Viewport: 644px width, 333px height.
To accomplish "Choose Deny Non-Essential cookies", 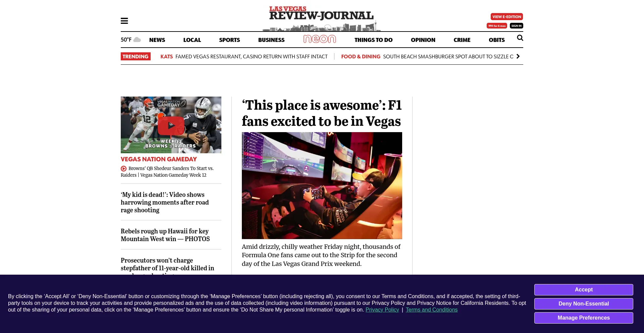I will coord(583,304).
